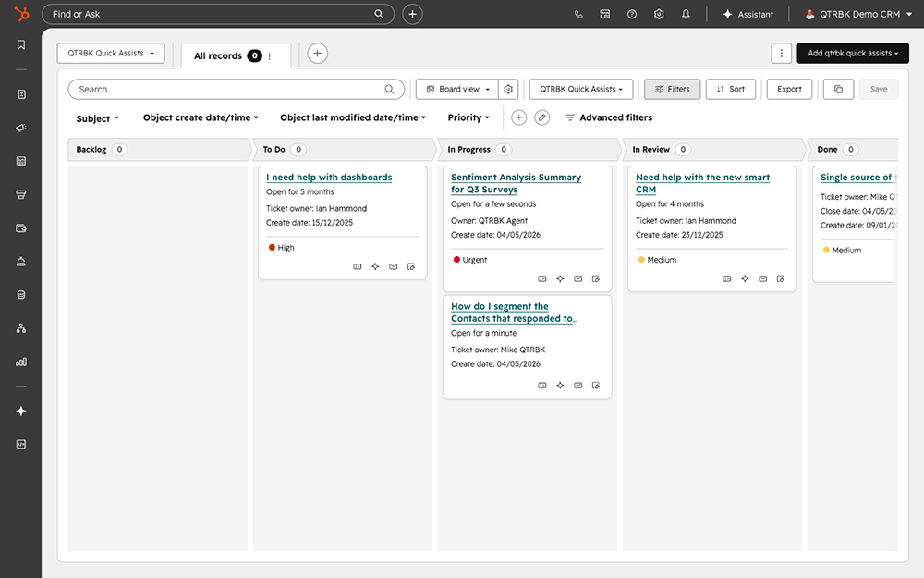Viewport: 924px width, 578px height.
Task: Open the Automation workflow sidebar icon
Action: pos(21,328)
